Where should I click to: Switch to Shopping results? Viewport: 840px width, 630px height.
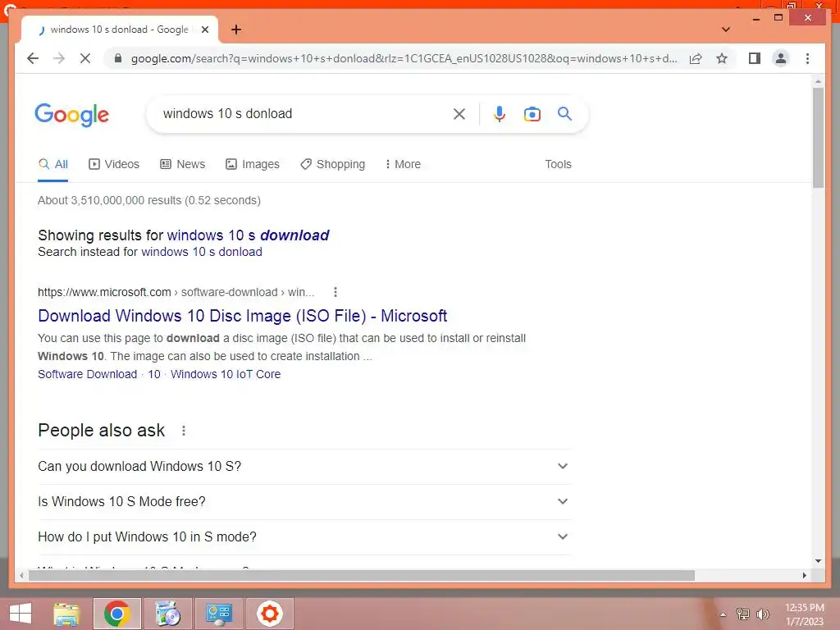(333, 164)
